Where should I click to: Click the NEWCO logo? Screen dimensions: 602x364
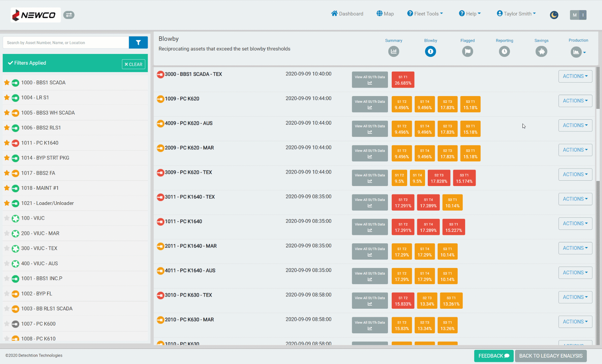pyautogui.click(x=36, y=15)
